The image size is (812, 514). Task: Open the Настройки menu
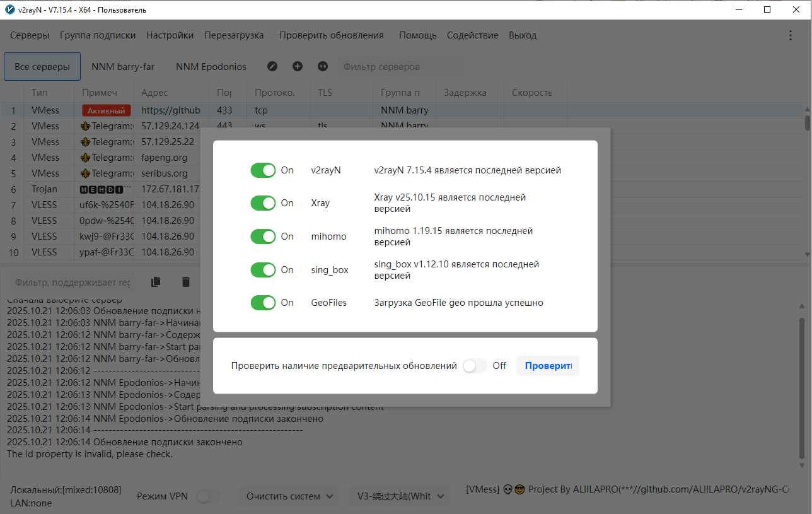(x=170, y=35)
